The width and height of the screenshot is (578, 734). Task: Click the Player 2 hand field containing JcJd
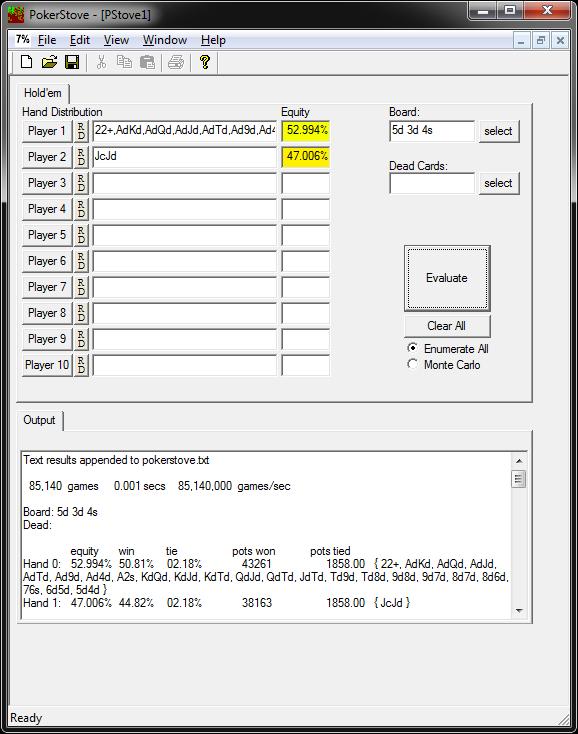(x=185, y=157)
